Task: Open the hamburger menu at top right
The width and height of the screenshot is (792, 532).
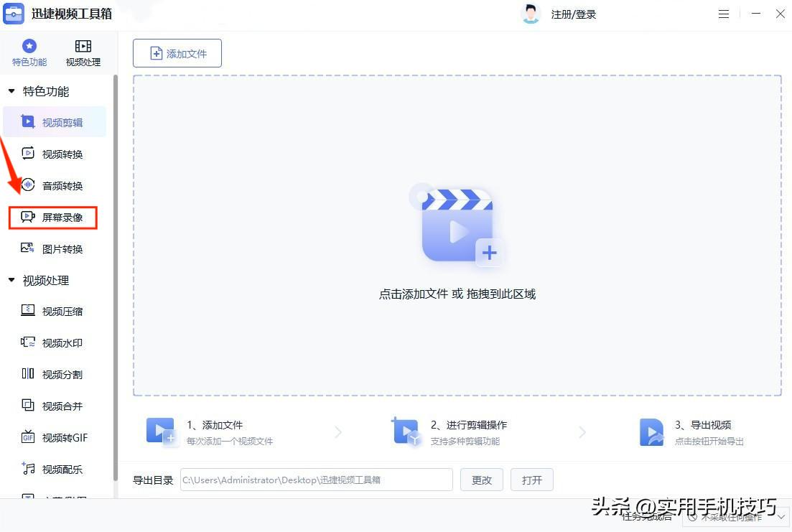Action: coord(723,14)
